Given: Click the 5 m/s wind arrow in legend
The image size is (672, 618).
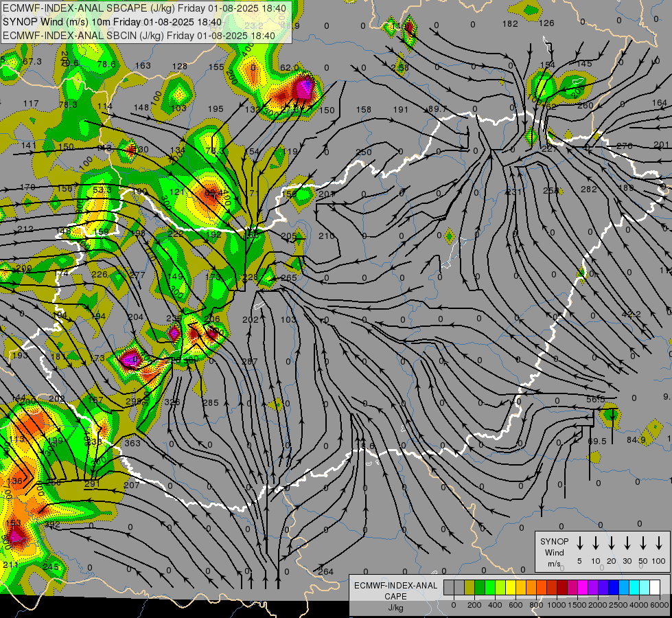Looking at the screenshot, I should point(580,543).
